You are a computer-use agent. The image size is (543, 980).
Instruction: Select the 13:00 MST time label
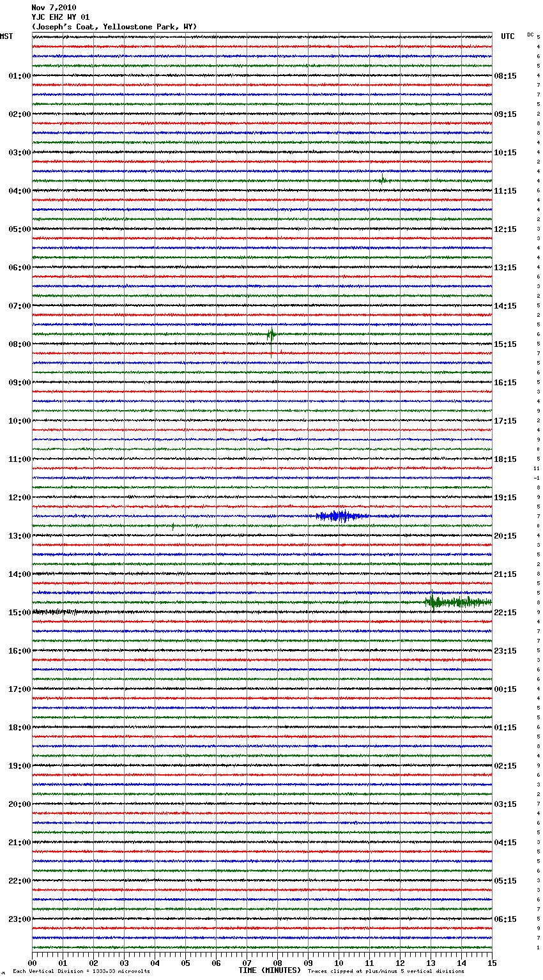pyautogui.click(x=20, y=536)
